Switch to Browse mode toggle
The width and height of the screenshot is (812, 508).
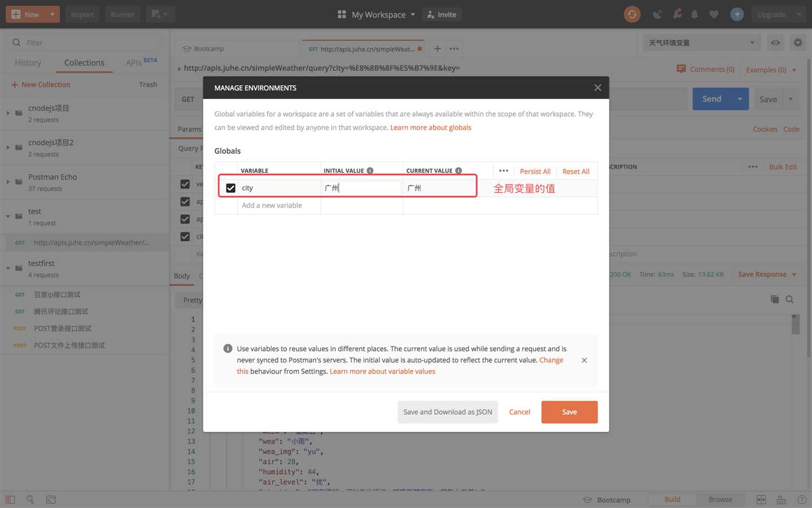(720, 500)
